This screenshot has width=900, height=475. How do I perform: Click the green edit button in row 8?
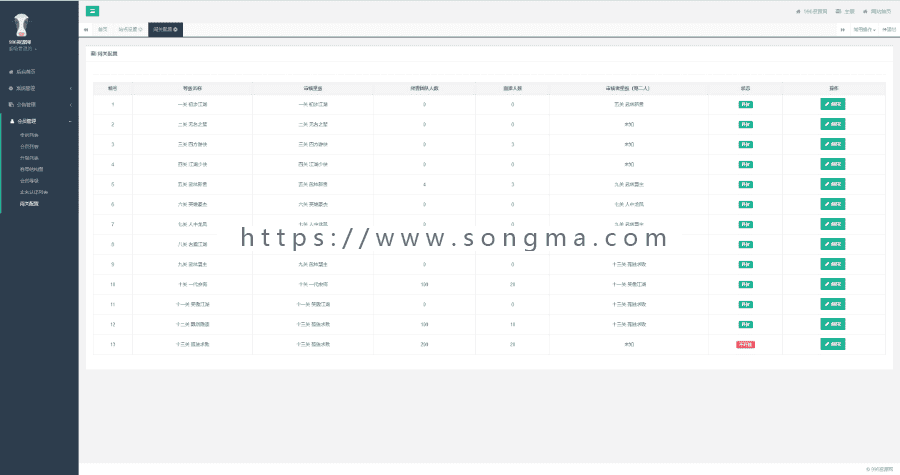[833, 244]
